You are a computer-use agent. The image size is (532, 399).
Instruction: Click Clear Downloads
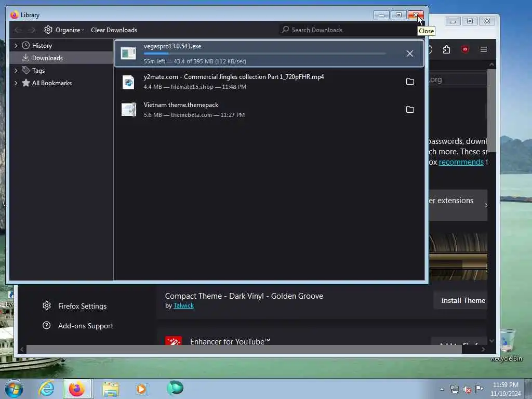114,30
